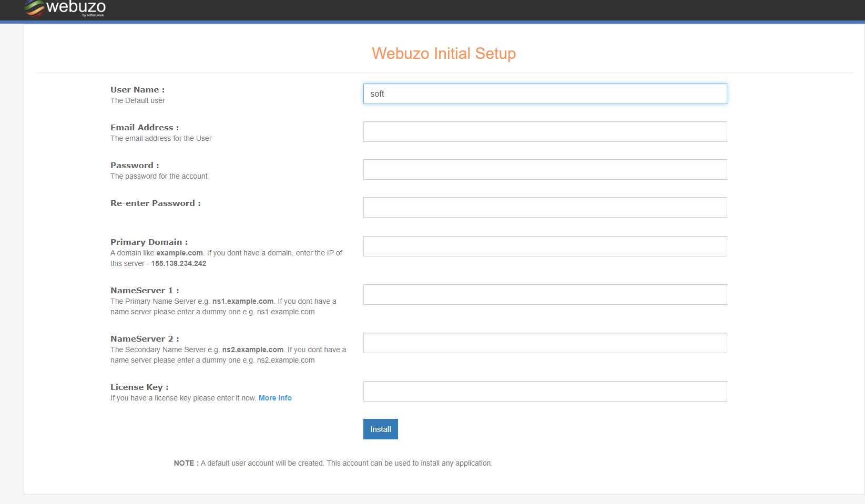Click bold 'example.com' in Primary Domain description

pos(179,253)
